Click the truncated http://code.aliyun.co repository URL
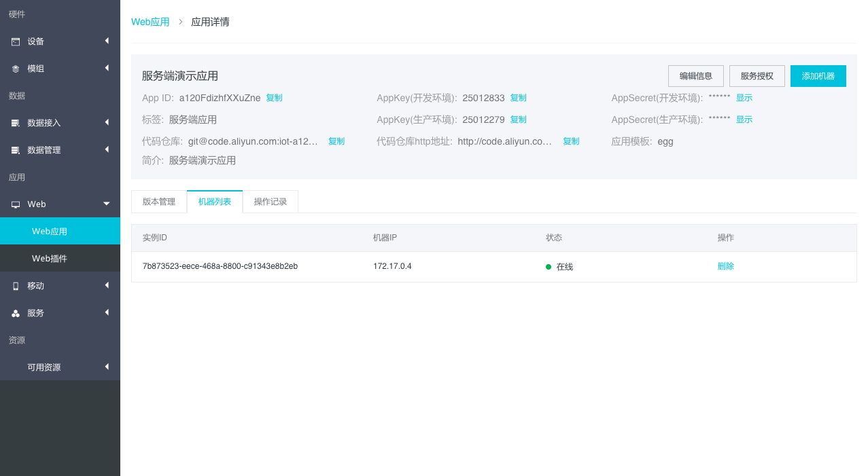 [x=505, y=141]
